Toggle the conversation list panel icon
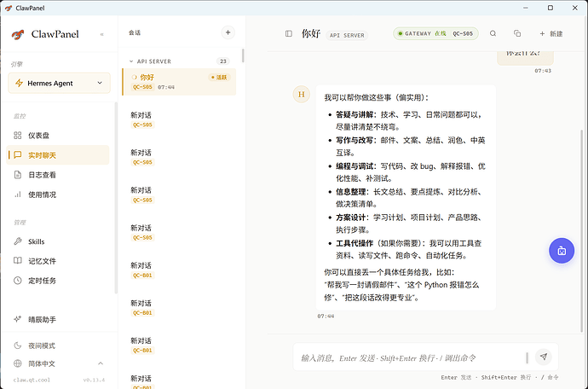 coord(289,34)
